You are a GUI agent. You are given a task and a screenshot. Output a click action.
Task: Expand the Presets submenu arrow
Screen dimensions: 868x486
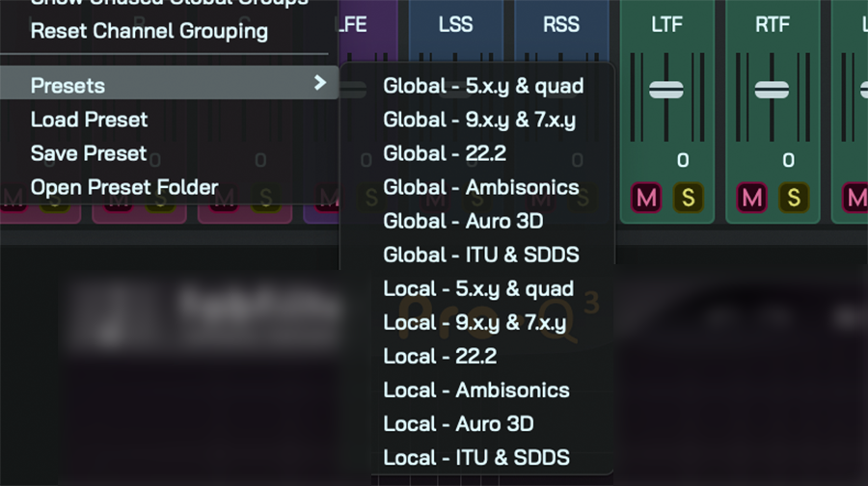pyautogui.click(x=320, y=84)
